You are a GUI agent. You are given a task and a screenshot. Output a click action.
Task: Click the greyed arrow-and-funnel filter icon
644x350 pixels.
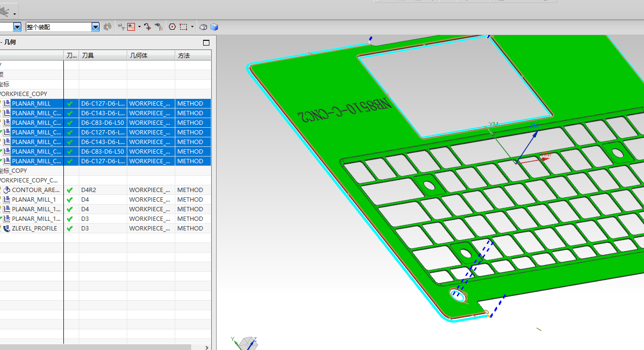click(x=121, y=27)
